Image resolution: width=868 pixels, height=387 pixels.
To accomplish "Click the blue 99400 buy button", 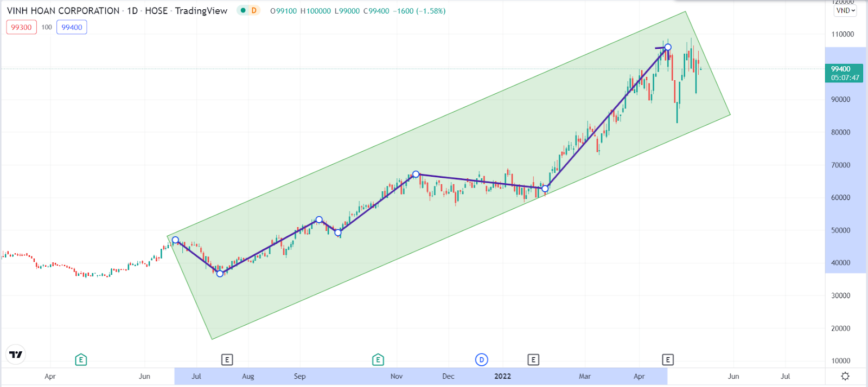I will pyautogui.click(x=72, y=27).
